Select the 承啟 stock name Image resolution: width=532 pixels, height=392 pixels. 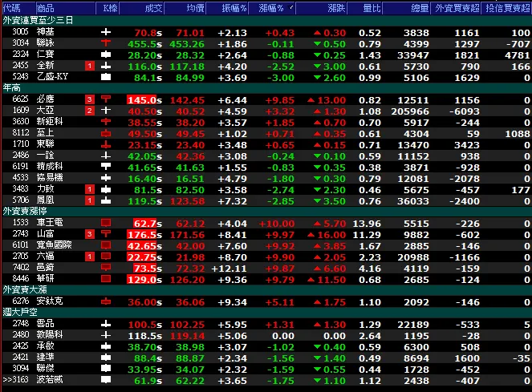pos(46,346)
